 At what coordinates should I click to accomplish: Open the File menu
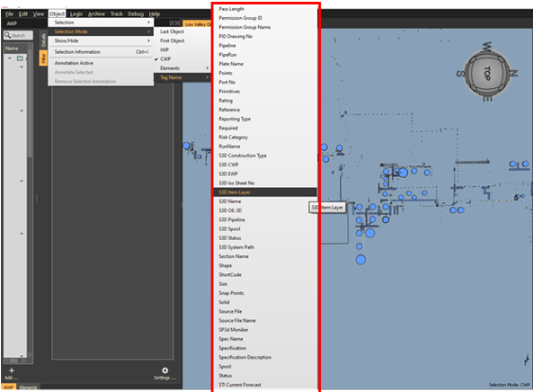(x=9, y=14)
